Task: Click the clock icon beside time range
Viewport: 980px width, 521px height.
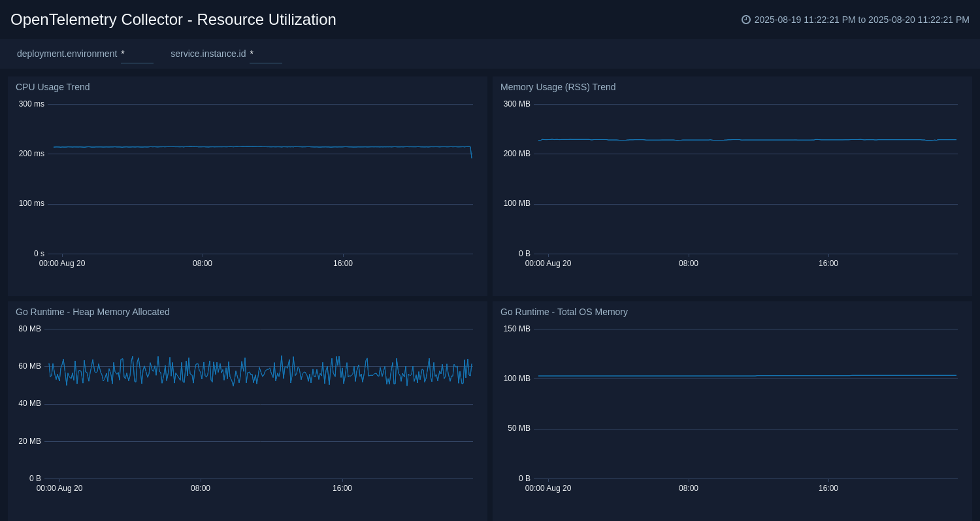Action: click(746, 20)
